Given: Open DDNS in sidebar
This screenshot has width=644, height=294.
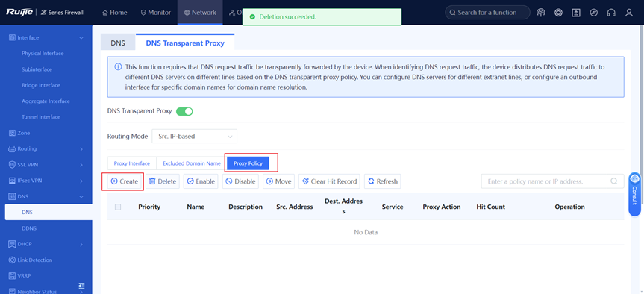Looking at the screenshot, I should pos(29,228).
